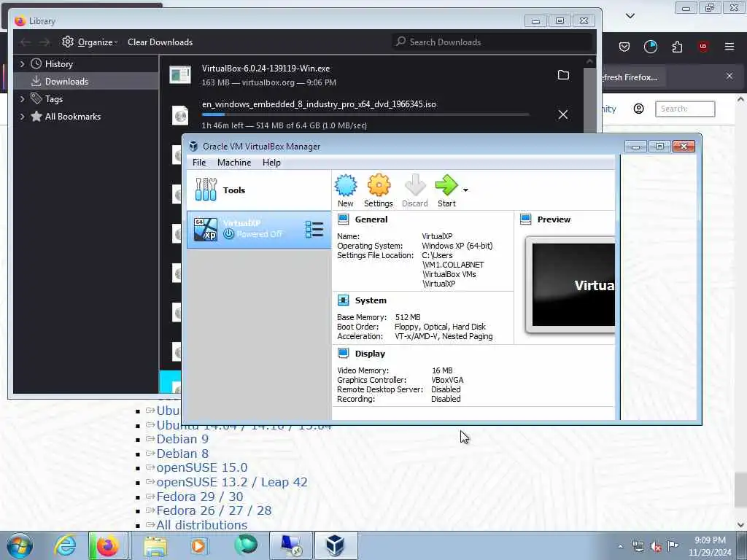The width and height of the screenshot is (747, 560).
Task: Focus the webpage Search field
Action: pyautogui.click(x=685, y=109)
